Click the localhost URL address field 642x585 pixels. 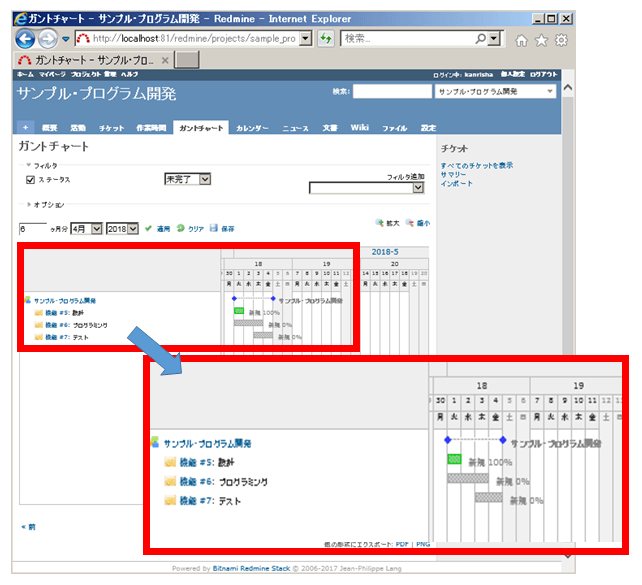point(194,38)
